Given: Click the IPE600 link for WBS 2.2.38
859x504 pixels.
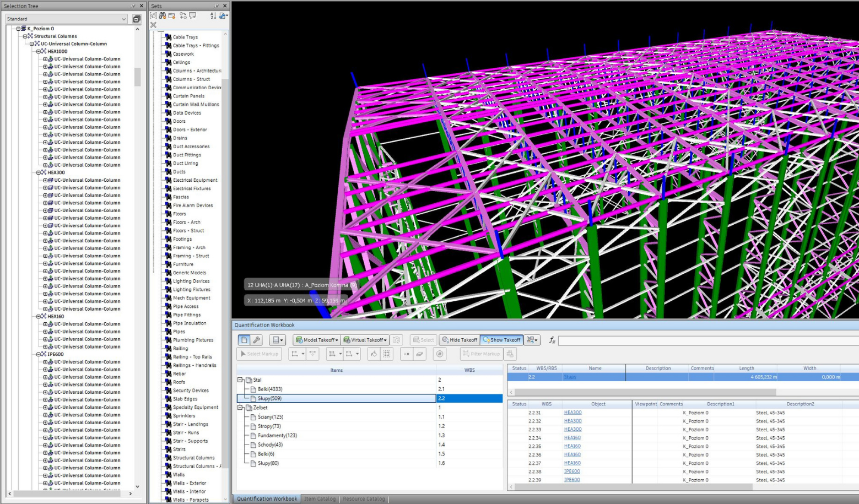Looking at the screenshot, I should tap(571, 472).
